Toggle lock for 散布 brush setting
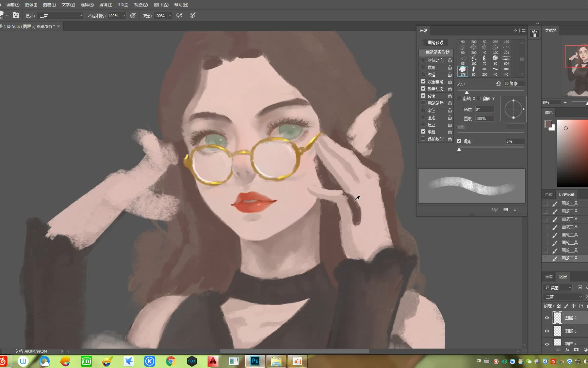Image resolution: width=588 pixels, height=368 pixels. (450, 67)
